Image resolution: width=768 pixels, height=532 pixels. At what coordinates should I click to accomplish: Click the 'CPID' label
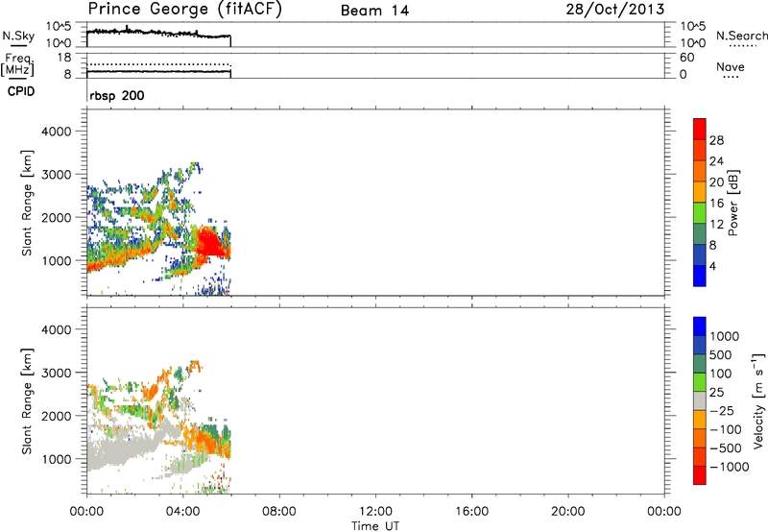point(21,91)
